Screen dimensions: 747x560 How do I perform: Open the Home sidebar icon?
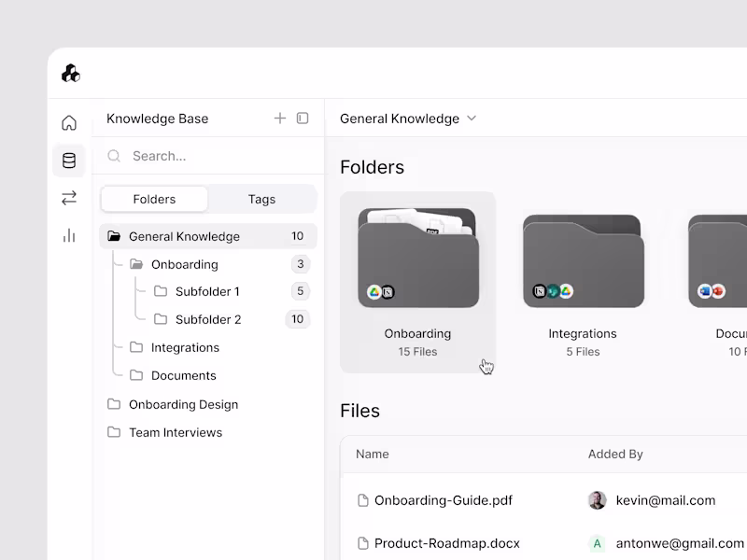68,121
